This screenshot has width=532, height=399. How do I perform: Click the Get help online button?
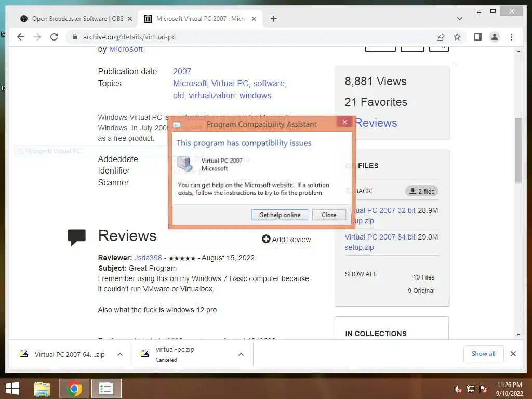click(x=280, y=215)
